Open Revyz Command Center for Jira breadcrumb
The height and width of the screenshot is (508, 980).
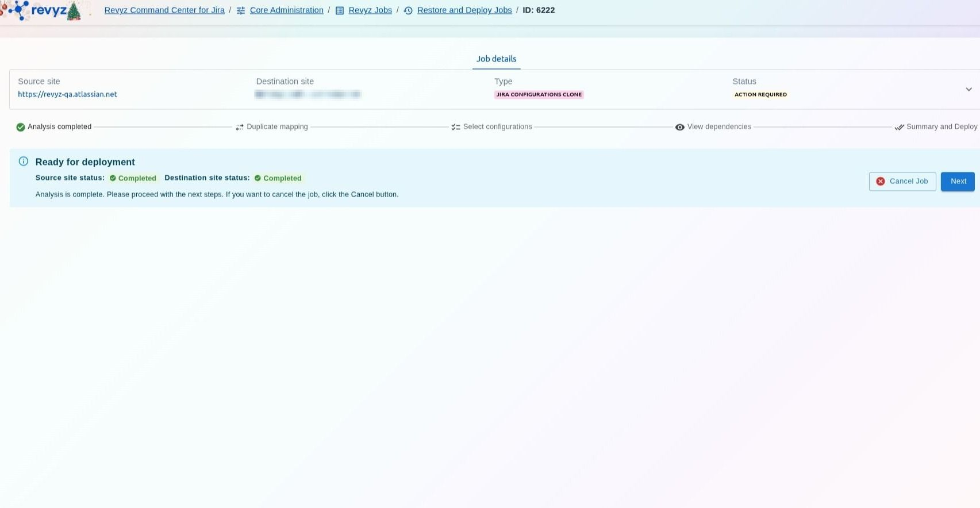[x=164, y=10]
